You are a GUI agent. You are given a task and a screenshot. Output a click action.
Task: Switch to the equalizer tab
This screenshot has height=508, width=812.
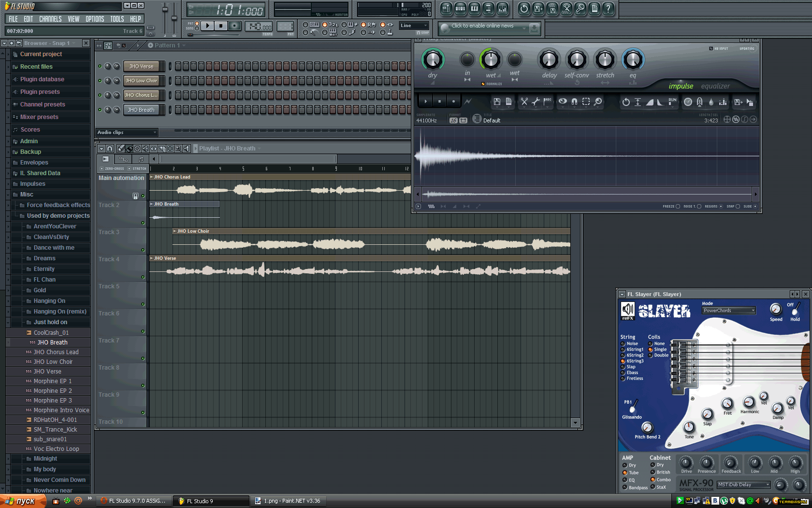click(x=715, y=86)
